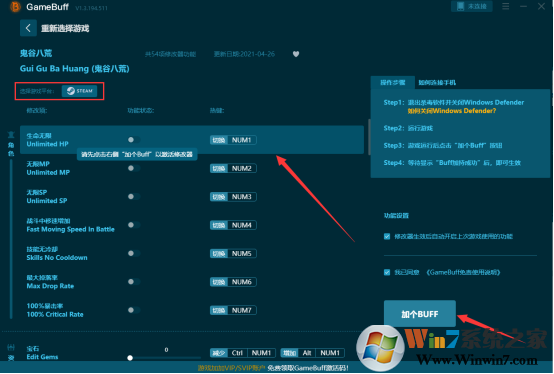Open the second tab beside operation steps
Viewport: 554px width, 374px height.
(x=437, y=83)
